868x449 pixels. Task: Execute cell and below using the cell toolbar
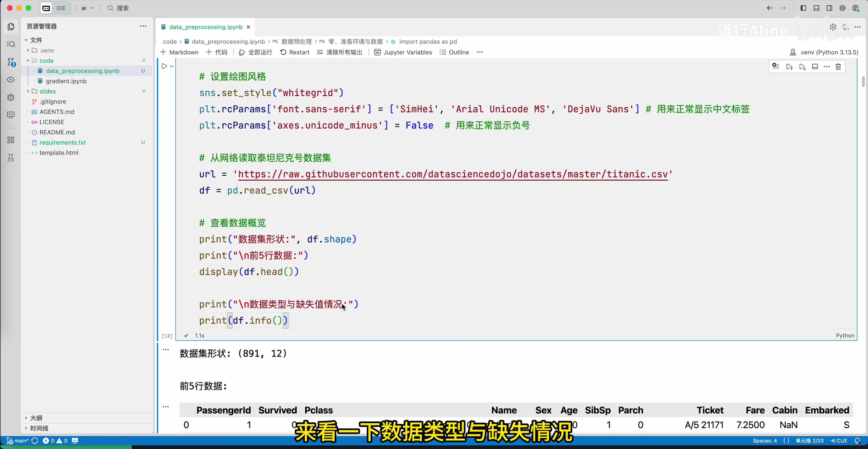tap(802, 67)
